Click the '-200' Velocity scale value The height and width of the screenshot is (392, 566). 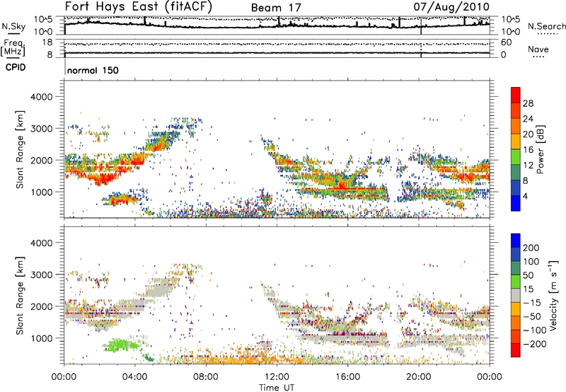click(536, 344)
